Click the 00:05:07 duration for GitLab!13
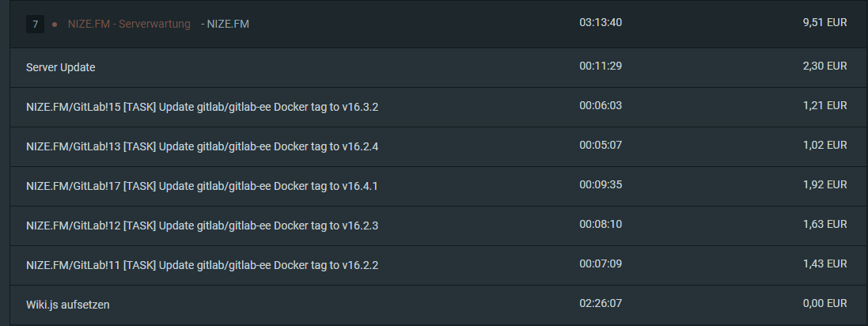Screen dimensions: 868x326 (x=601, y=145)
